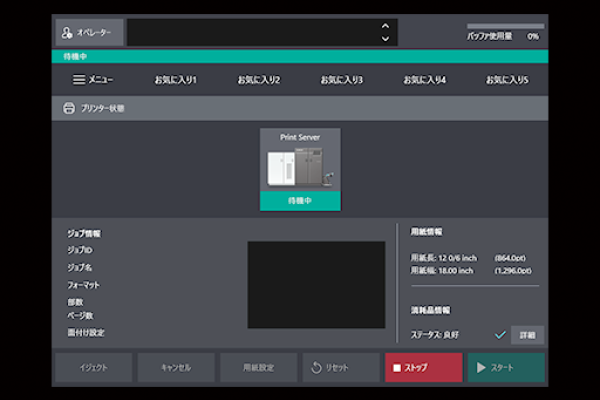Click the buffer usage progress bar
The height and width of the screenshot is (400, 600).
pyautogui.click(x=505, y=26)
